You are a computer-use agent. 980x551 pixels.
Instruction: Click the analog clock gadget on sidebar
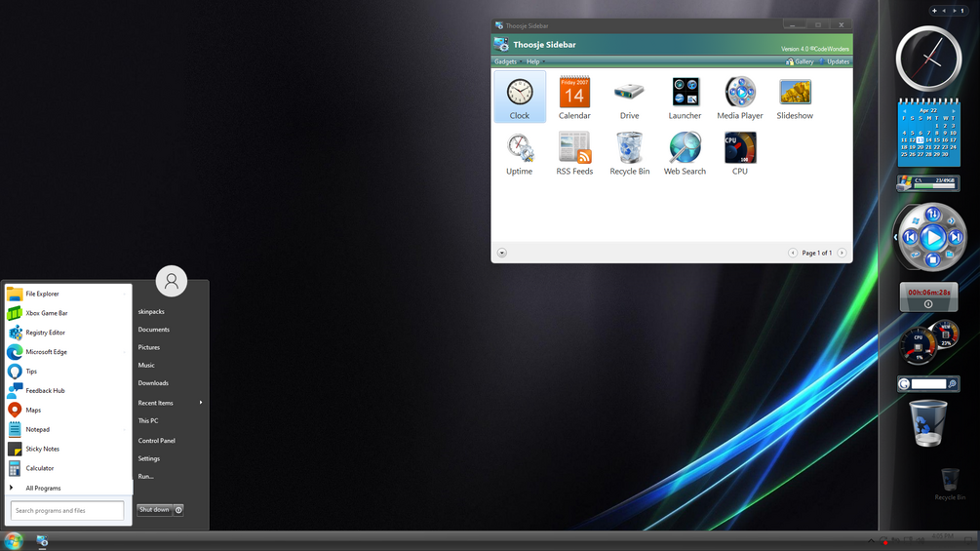(928, 59)
